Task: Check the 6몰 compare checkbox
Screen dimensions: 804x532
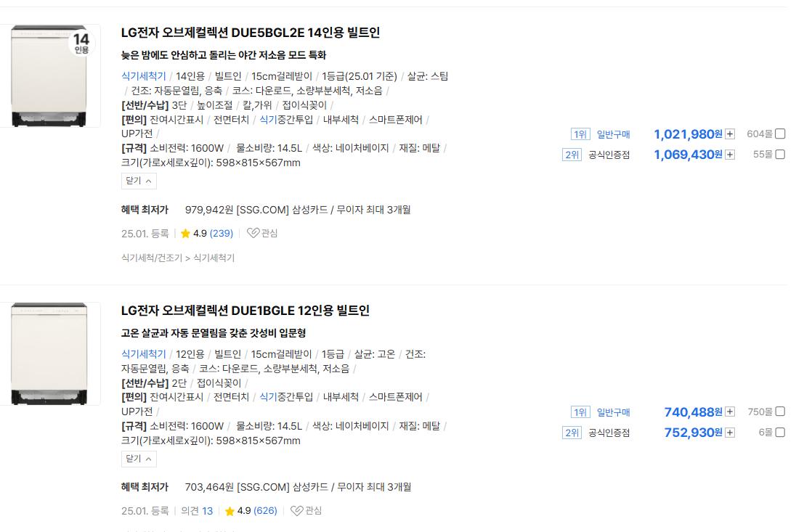Action: (780, 432)
